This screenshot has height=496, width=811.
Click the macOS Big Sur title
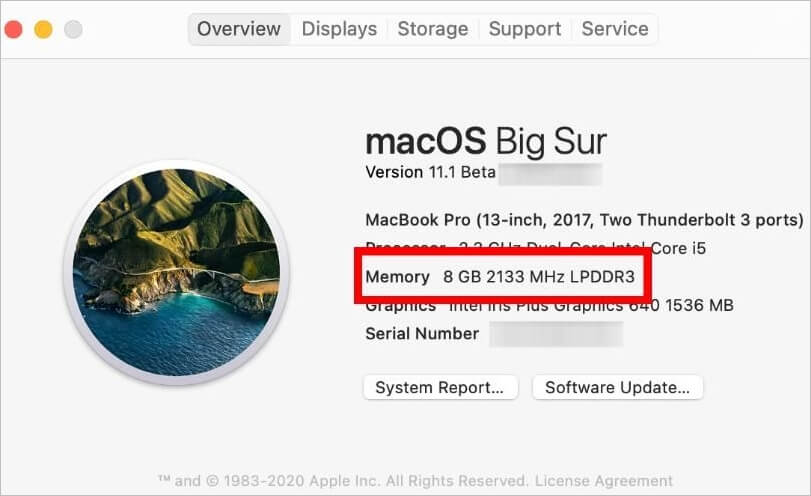point(486,139)
